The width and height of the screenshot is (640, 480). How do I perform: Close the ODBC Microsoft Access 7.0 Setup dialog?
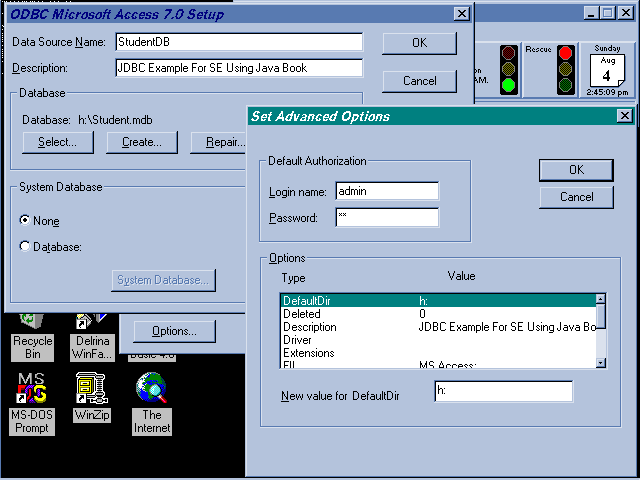pyautogui.click(x=462, y=14)
